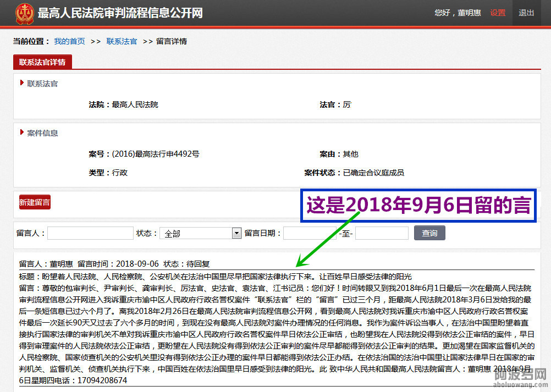Open the 联系法官 breadcrumb link
This screenshot has height=392, width=551.
[x=122, y=41]
